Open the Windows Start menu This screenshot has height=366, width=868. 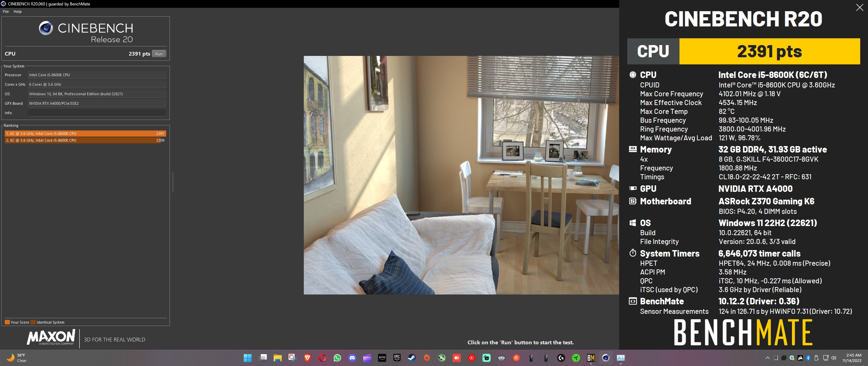(x=248, y=358)
